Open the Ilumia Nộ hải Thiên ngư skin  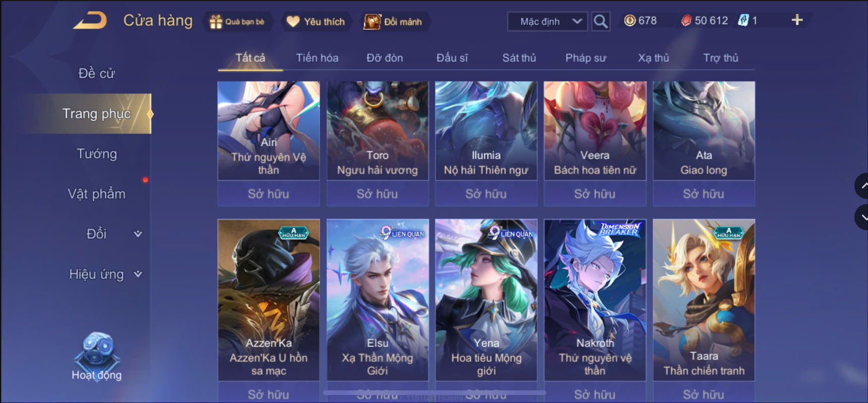486,131
